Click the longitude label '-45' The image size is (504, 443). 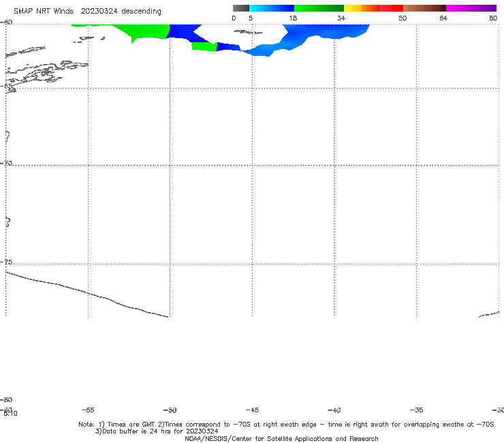252,410
